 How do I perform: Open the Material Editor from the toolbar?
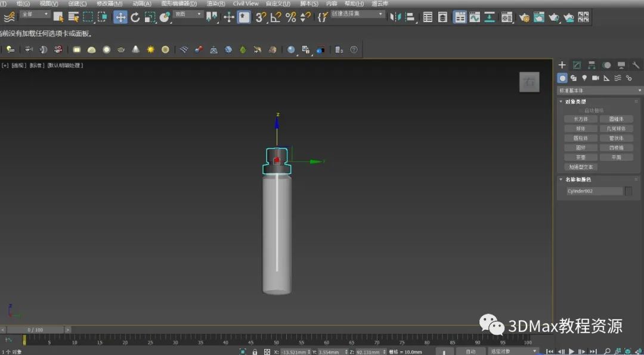pyautogui.click(x=506, y=17)
